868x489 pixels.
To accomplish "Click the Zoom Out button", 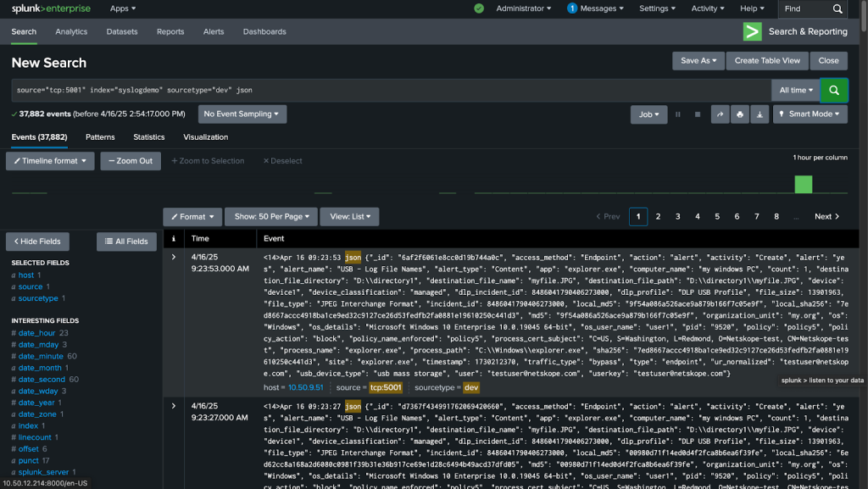I will click(x=131, y=161).
